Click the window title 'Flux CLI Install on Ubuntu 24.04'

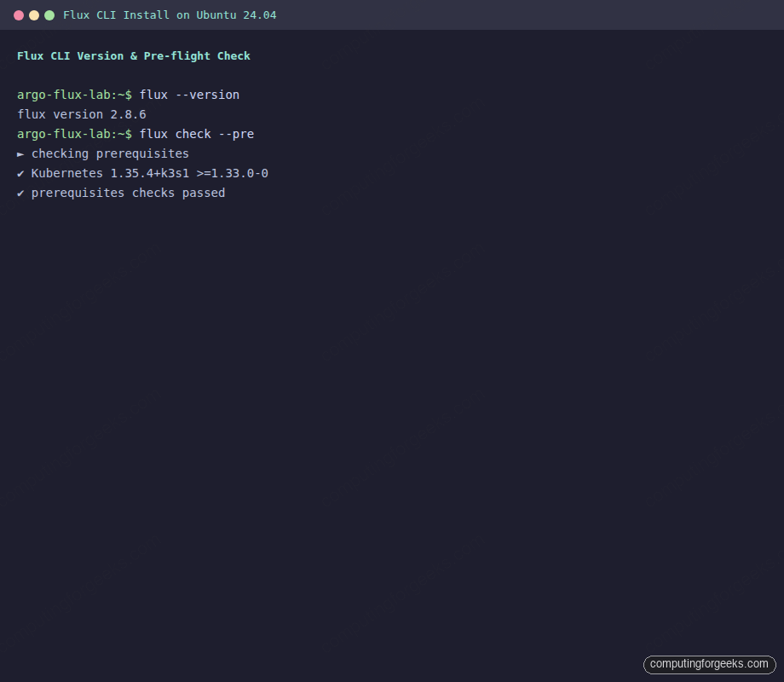170,15
